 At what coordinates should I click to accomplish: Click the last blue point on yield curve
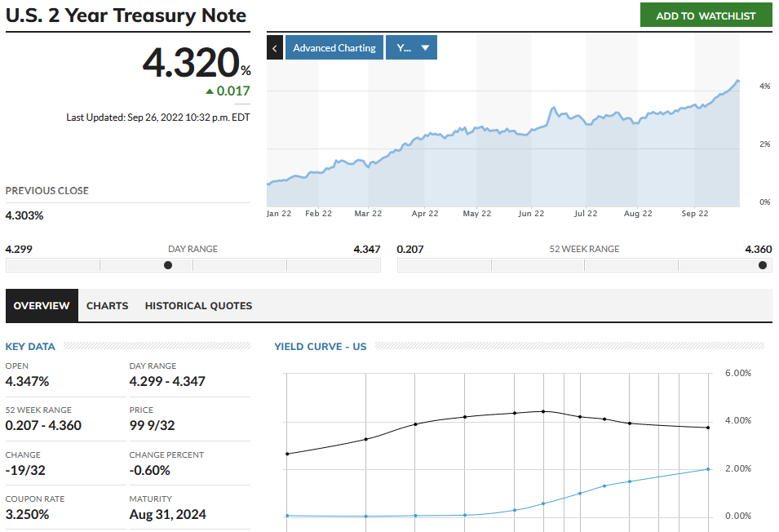708,469
